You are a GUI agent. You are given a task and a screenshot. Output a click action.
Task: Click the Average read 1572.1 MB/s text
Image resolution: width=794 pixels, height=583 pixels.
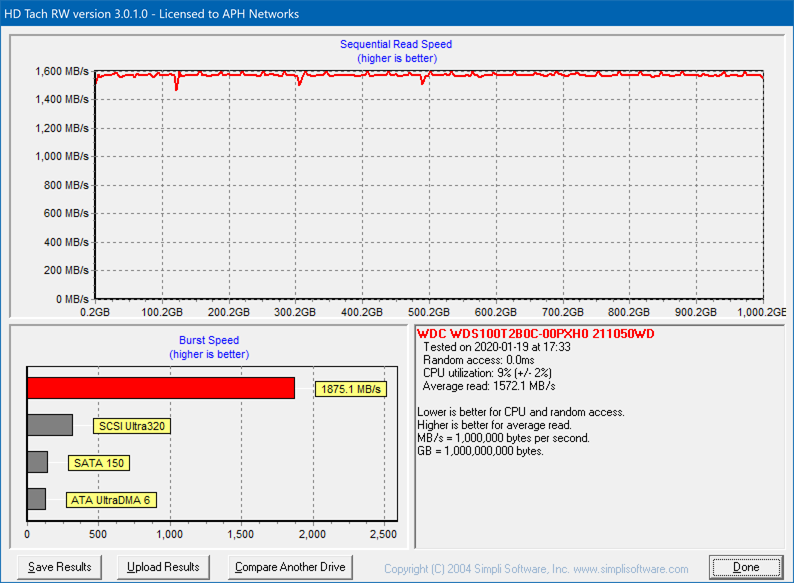click(x=489, y=386)
